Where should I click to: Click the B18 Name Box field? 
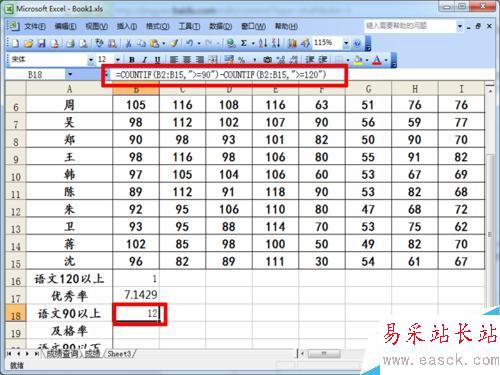point(35,74)
